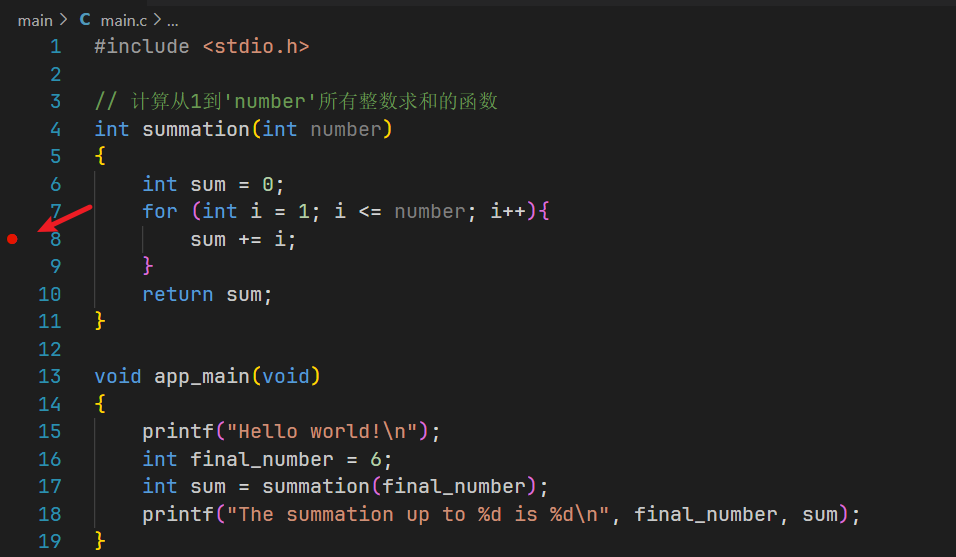
Task: Remove the red breakpoint dot at line 8
Action: 12,239
